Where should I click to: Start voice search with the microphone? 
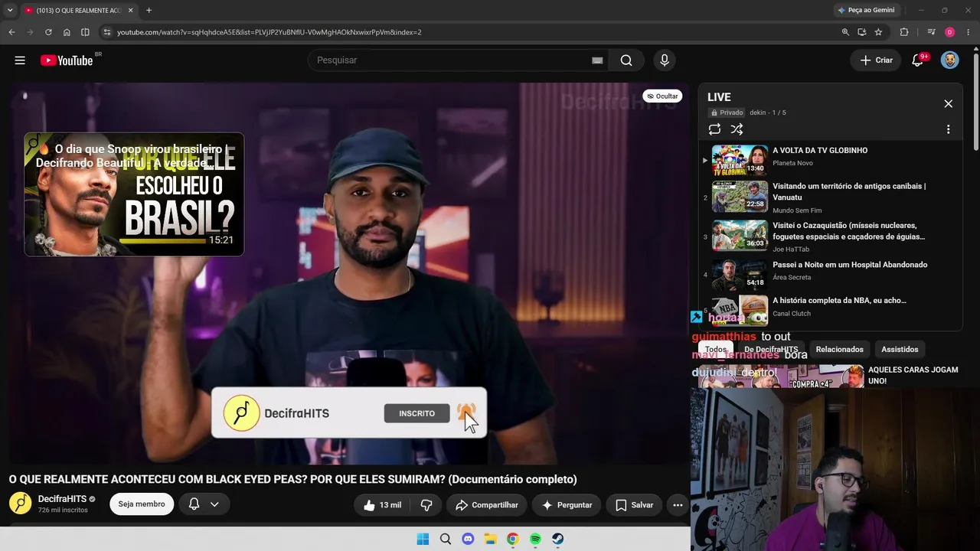point(664,60)
